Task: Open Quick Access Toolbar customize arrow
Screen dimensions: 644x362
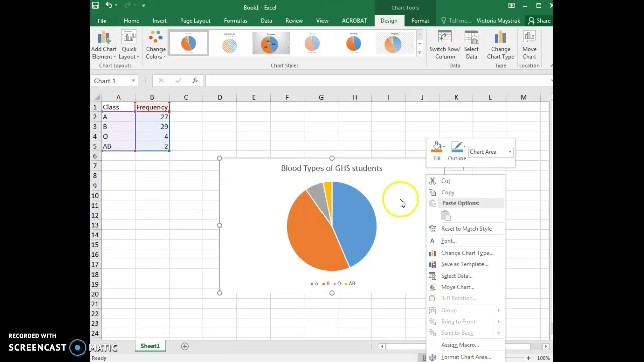Action: 143,6
